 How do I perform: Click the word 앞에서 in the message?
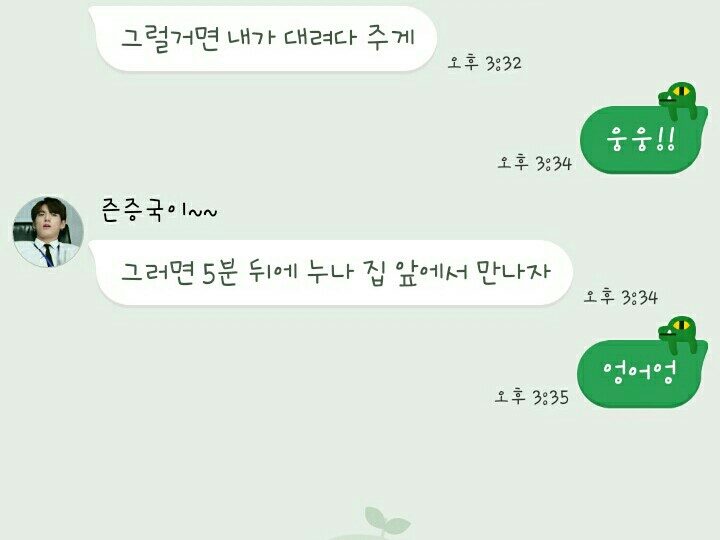pos(433,272)
